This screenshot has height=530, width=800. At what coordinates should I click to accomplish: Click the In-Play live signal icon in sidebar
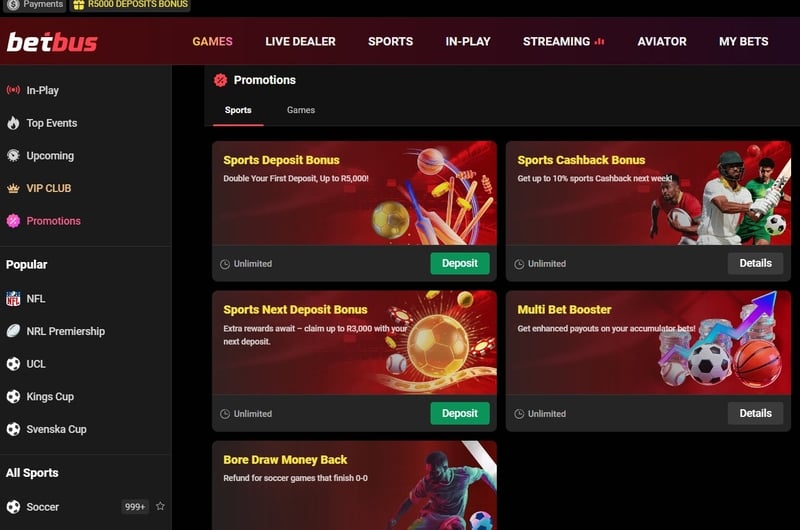13,90
